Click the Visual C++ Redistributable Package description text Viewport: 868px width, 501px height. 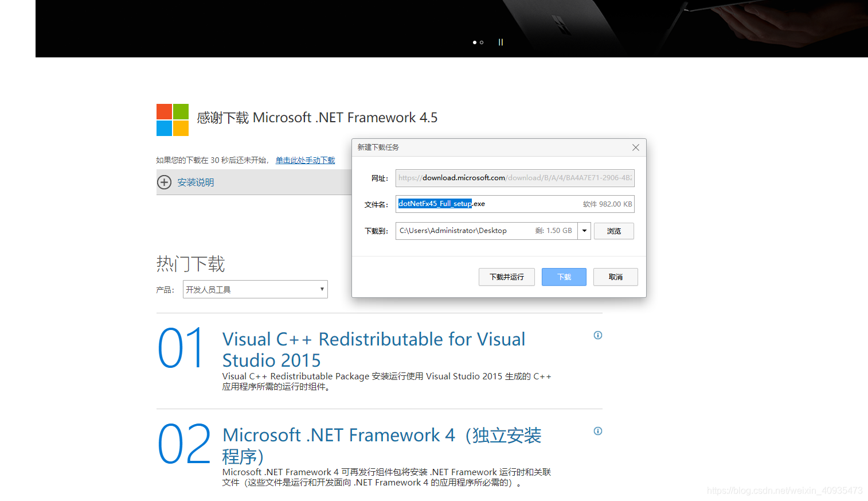tap(386, 382)
